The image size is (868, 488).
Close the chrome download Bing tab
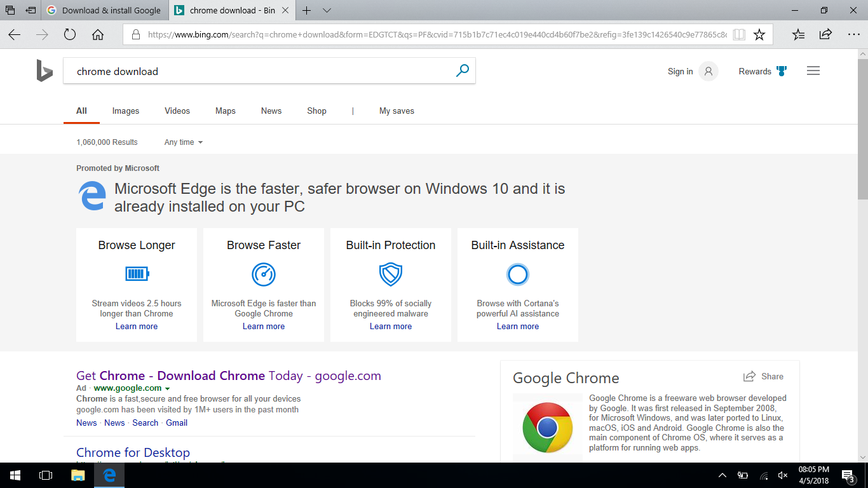tap(285, 10)
